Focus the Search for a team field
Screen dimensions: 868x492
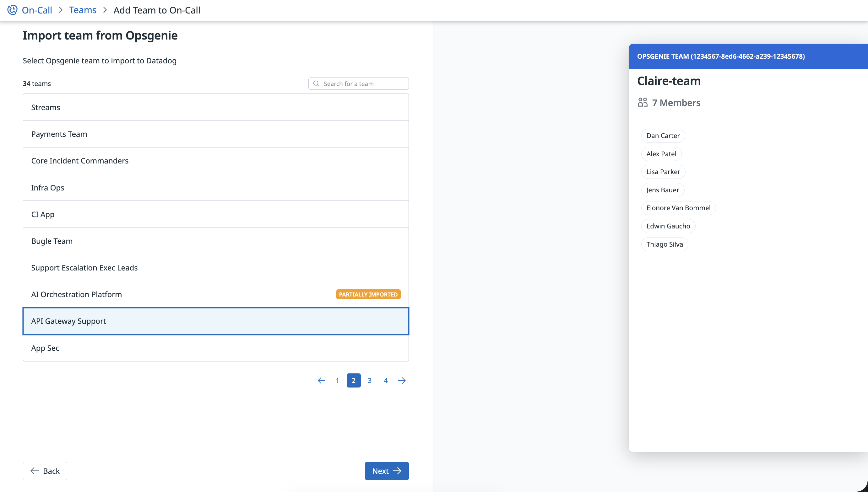(363, 83)
